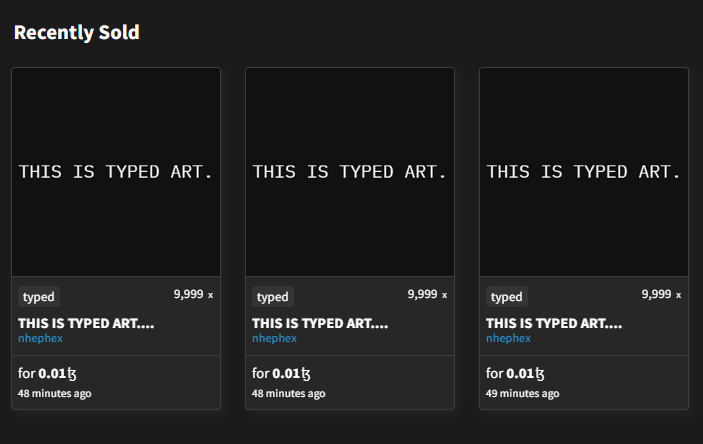Click the '49 minutes ago' timestamp
This screenshot has height=444, width=703.
click(523, 393)
